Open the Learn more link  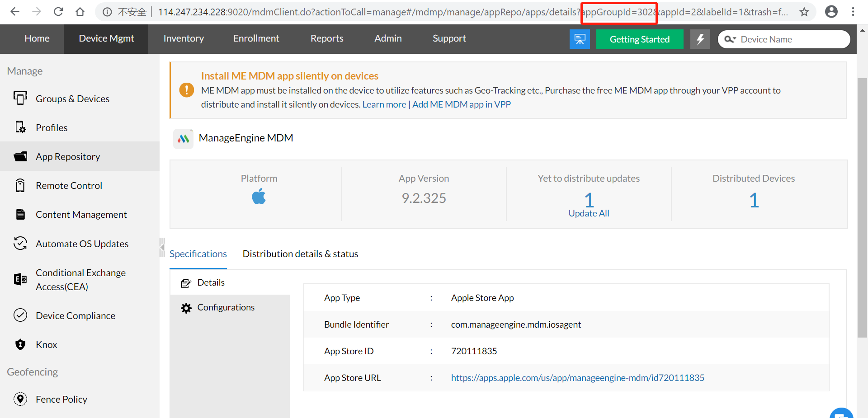pyautogui.click(x=384, y=104)
